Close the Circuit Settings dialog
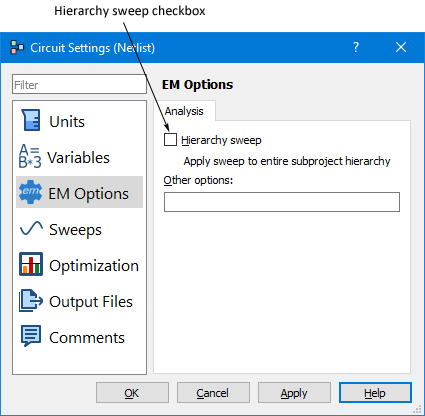 (x=401, y=47)
